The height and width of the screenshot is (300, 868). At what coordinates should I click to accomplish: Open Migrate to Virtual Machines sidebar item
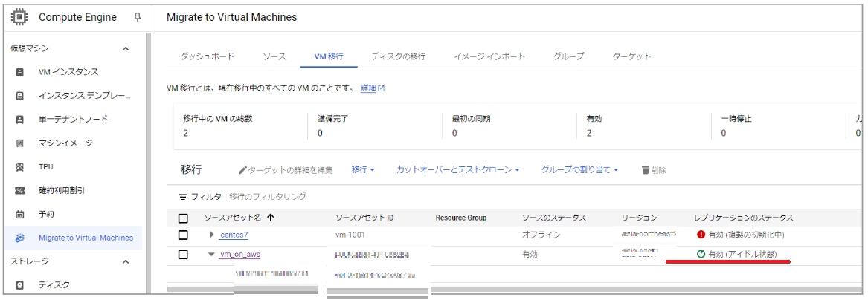click(x=72, y=238)
